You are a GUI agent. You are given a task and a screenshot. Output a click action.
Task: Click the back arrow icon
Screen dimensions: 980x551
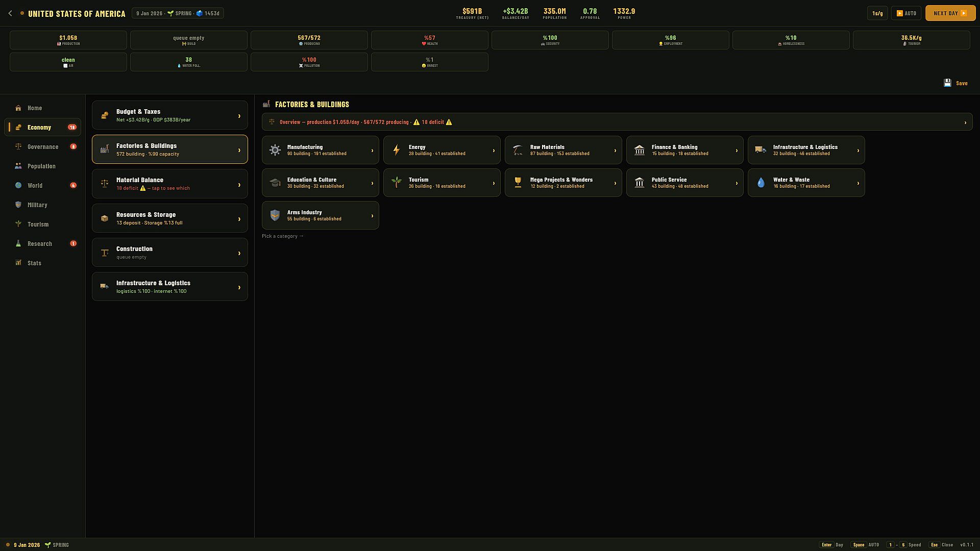pyautogui.click(x=10, y=13)
